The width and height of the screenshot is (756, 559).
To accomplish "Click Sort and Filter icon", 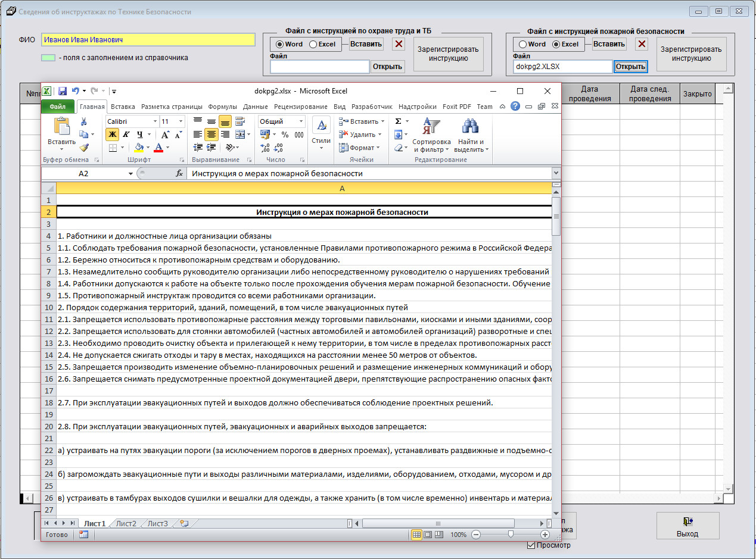I will 430,127.
